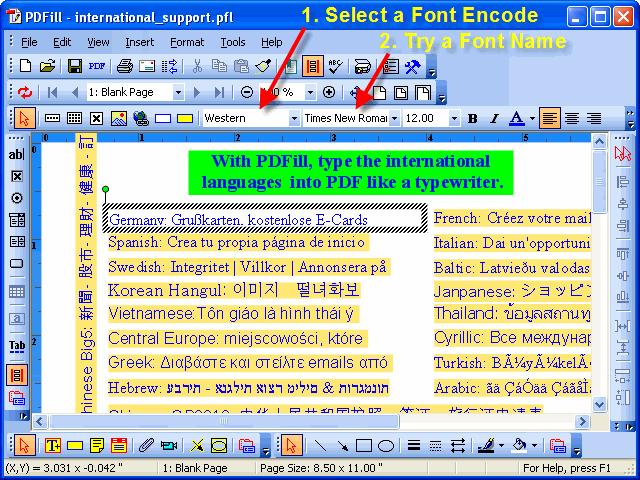The height and width of the screenshot is (480, 640).
Task: Open the Western font encode dropdown
Action: pos(294,119)
